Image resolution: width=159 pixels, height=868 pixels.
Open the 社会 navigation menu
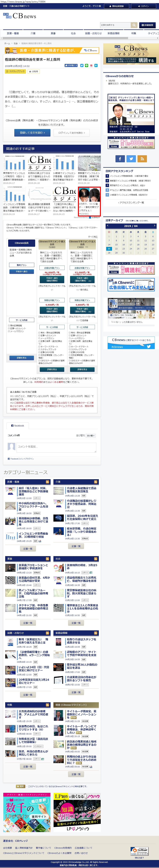[73, 33]
